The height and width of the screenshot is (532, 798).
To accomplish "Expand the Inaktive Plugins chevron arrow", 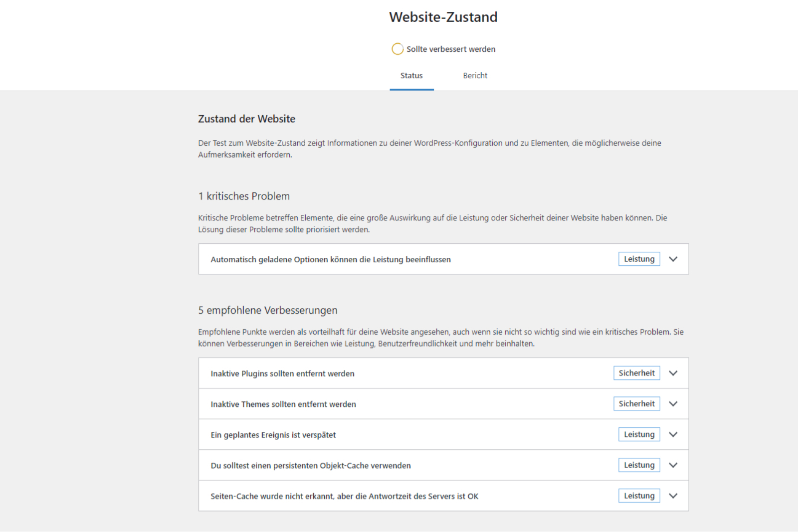I will click(673, 373).
